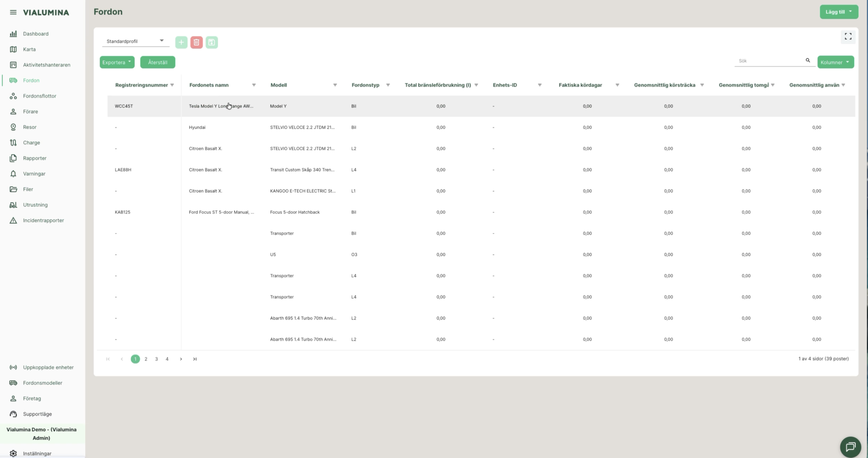This screenshot has height=458, width=868.
Task: Click the Utrustning forklift icon
Action: point(13,205)
